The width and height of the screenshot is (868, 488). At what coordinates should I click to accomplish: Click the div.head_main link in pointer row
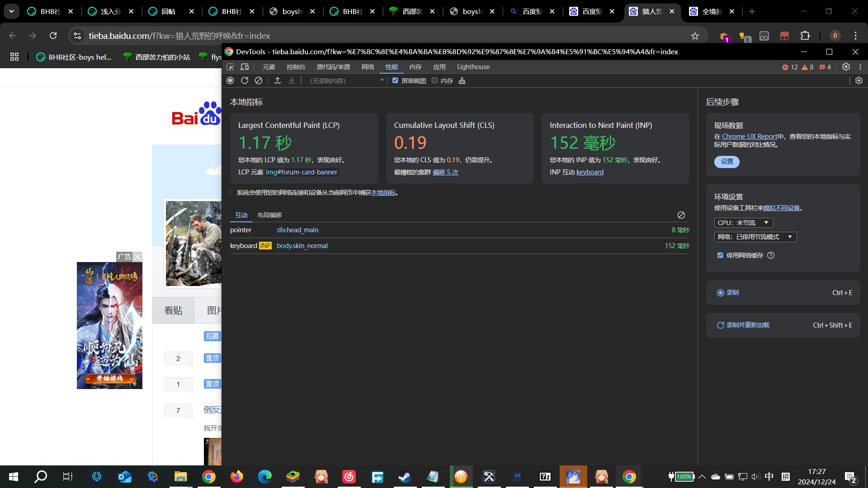coord(297,230)
